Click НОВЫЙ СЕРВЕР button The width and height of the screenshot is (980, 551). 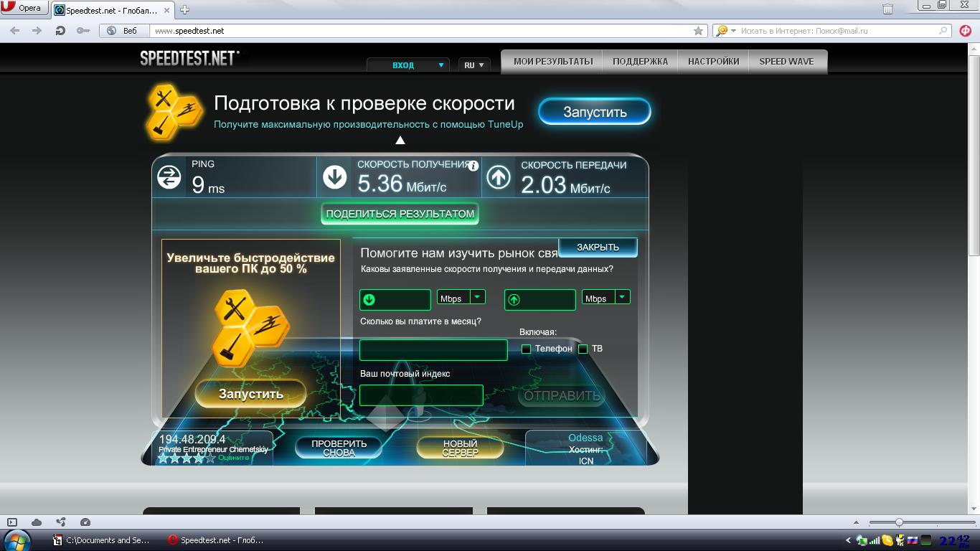[460, 448]
